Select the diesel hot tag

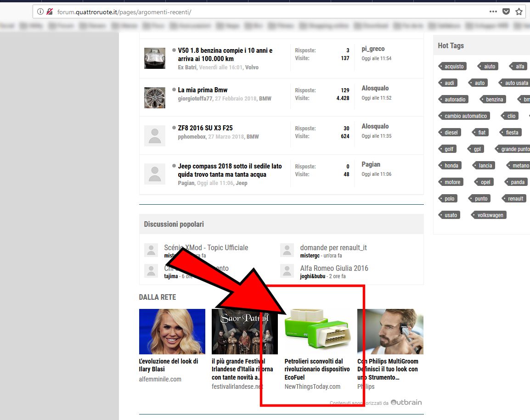(x=450, y=133)
